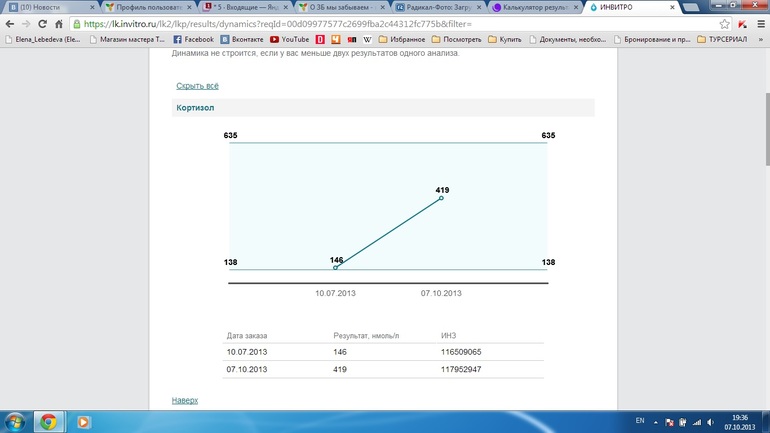Open the orange Ч bookmark icon
Image resolution: width=770 pixels, height=433 pixels.
(x=336, y=39)
